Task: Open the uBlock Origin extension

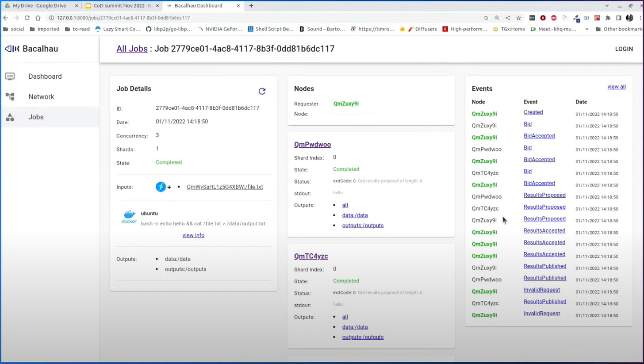Action: pos(543,18)
